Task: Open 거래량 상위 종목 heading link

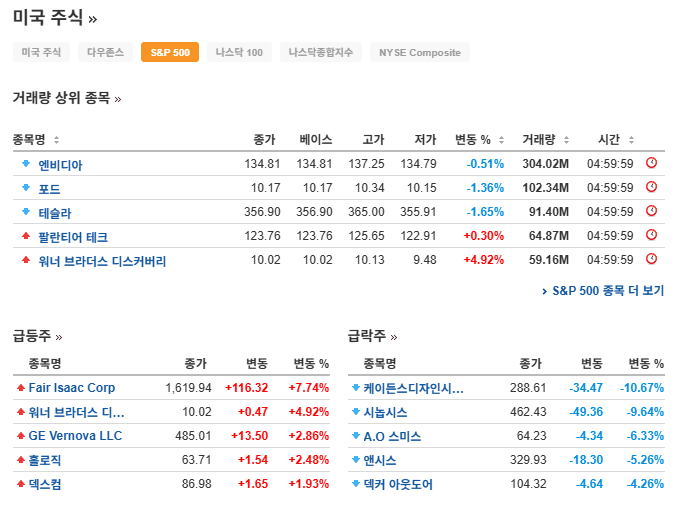Action: 67,98
